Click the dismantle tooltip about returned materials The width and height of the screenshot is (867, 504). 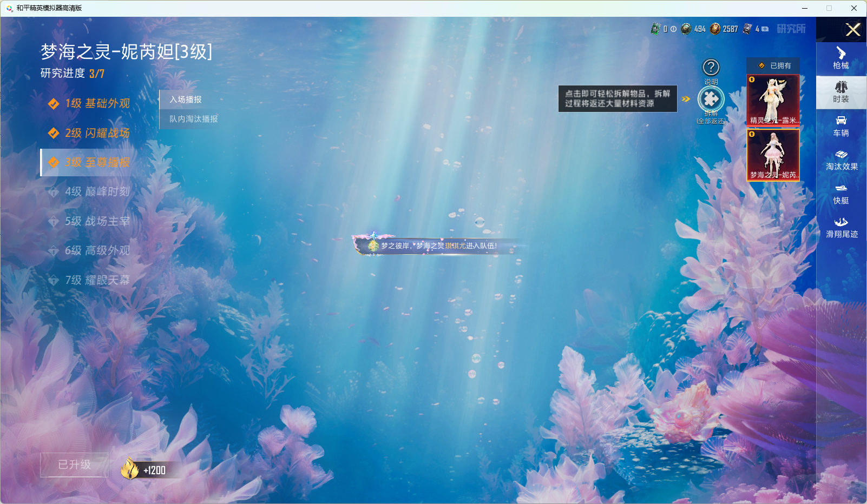click(618, 98)
